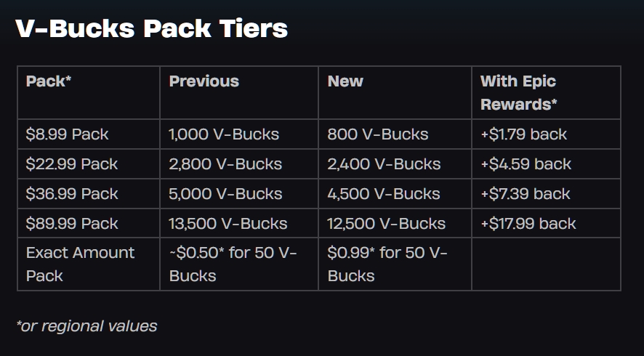Click the *or regional values footnote
The width and height of the screenshot is (644, 356).
click(x=86, y=326)
